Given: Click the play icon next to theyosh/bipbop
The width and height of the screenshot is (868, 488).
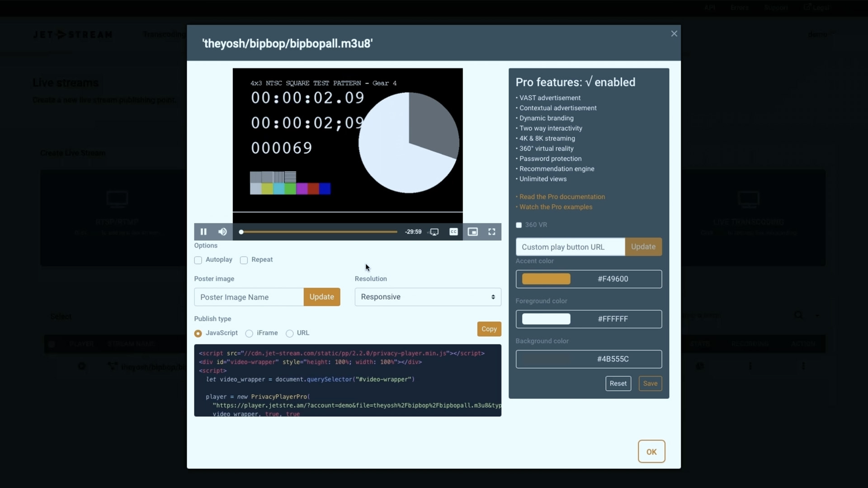Looking at the screenshot, I should pyautogui.click(x=82, y=366).
